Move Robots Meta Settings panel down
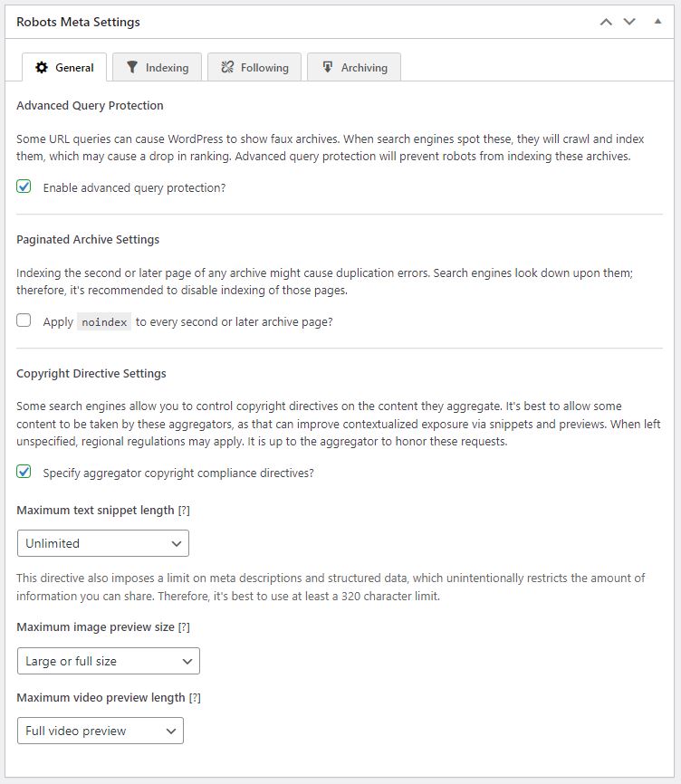681x784 pixels. click(629, 22)
